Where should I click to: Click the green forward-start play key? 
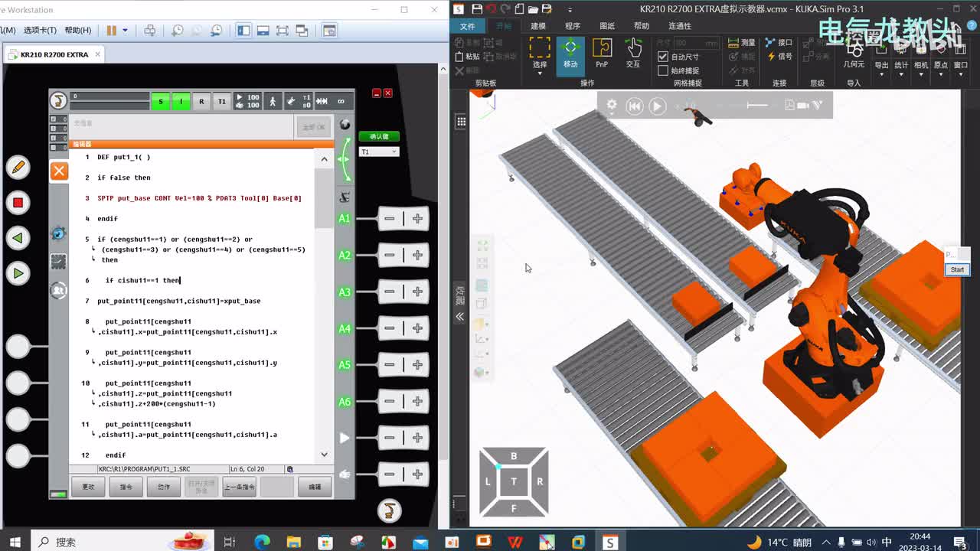pyautogui.click(x=18, y=273)
